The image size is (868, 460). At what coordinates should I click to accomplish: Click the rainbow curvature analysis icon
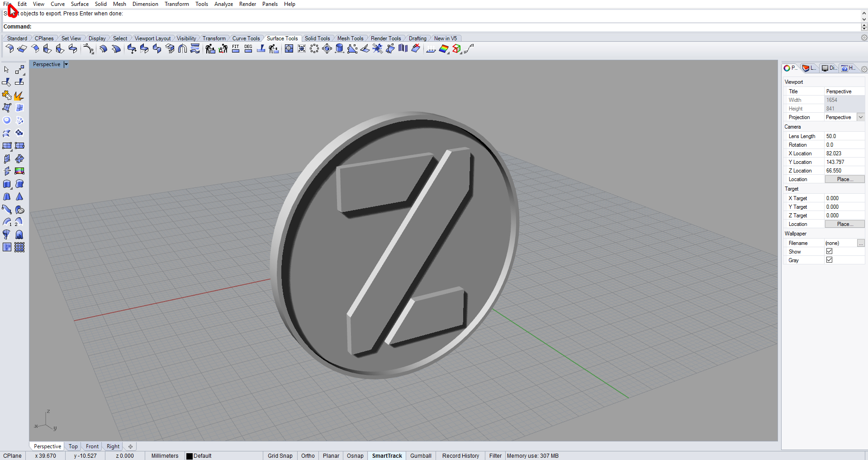pos(444,49)
